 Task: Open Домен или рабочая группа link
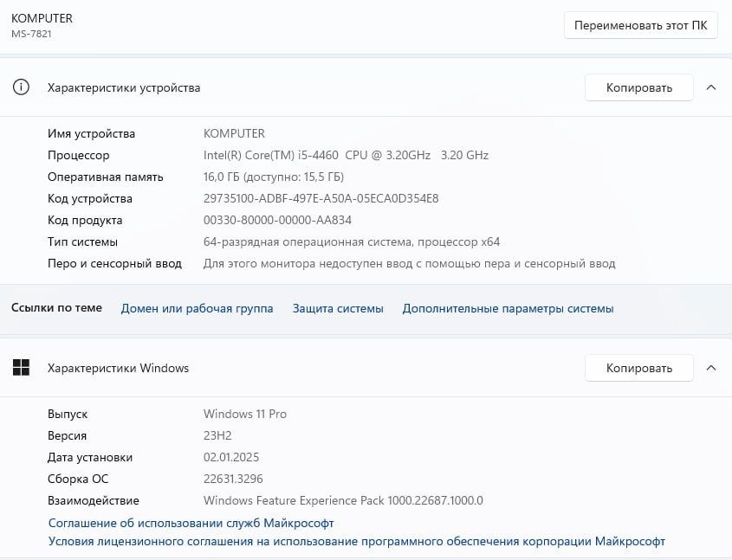tap(197, 309)
